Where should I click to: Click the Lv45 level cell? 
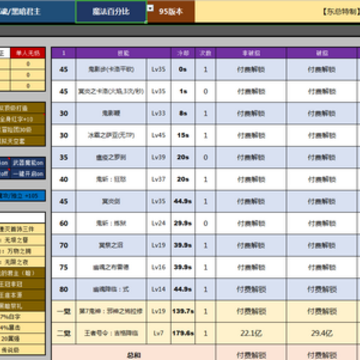click(159, 136)
